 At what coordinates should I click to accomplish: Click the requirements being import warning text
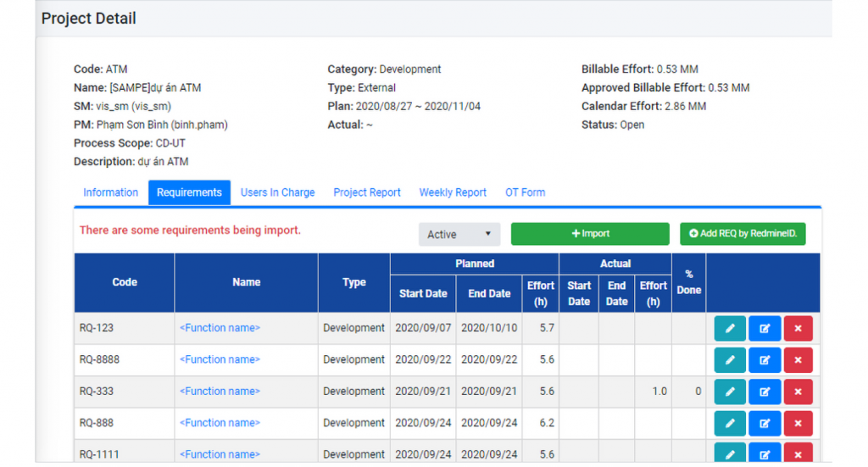click(190, 231)
